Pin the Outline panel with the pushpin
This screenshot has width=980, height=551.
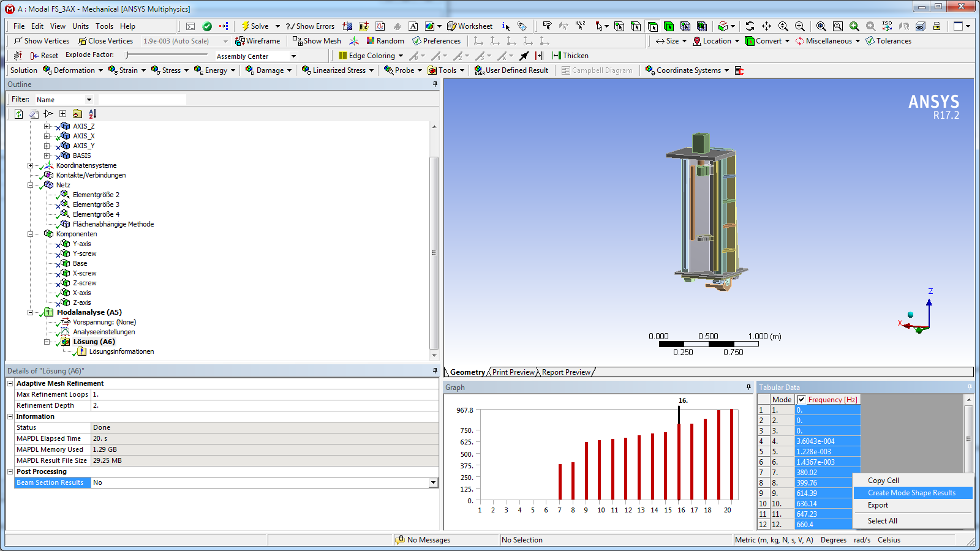point(435,84)
